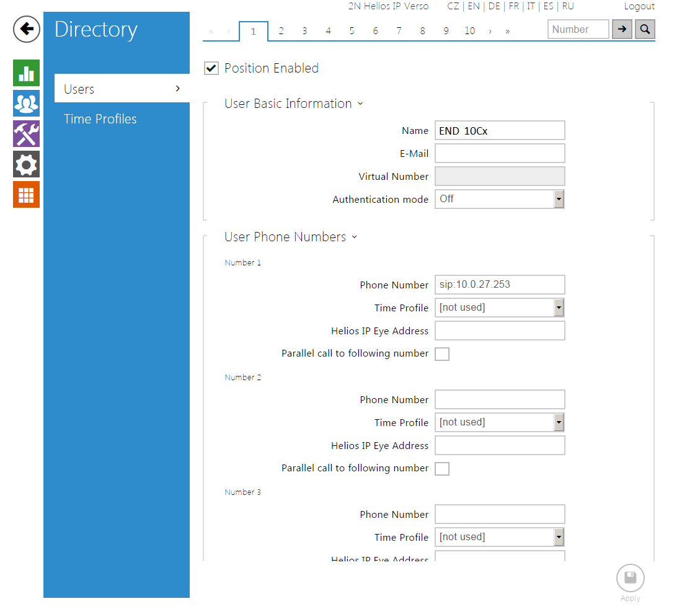This screenshot has width=700, height=609.
Task: Switch language to DE
Action: 494,6
